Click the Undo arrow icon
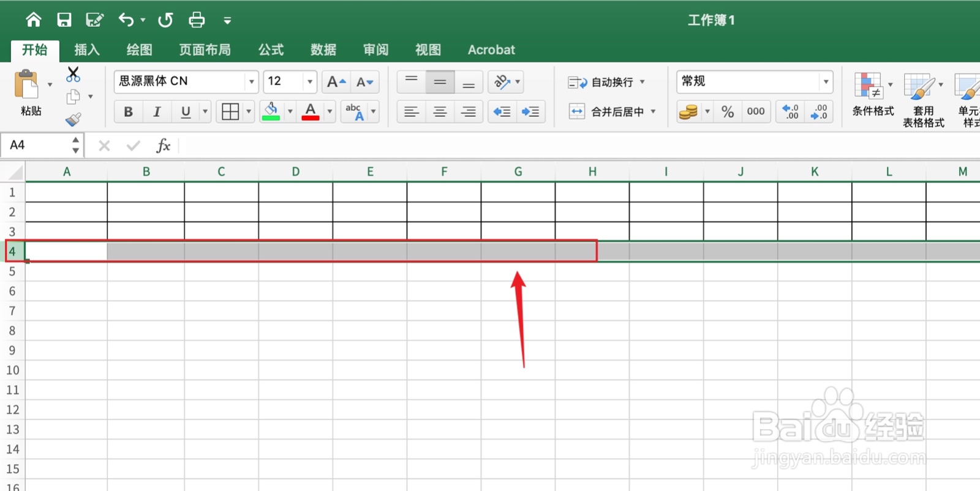980x491 pixels. pyautogui.click(x=126, y=20)
